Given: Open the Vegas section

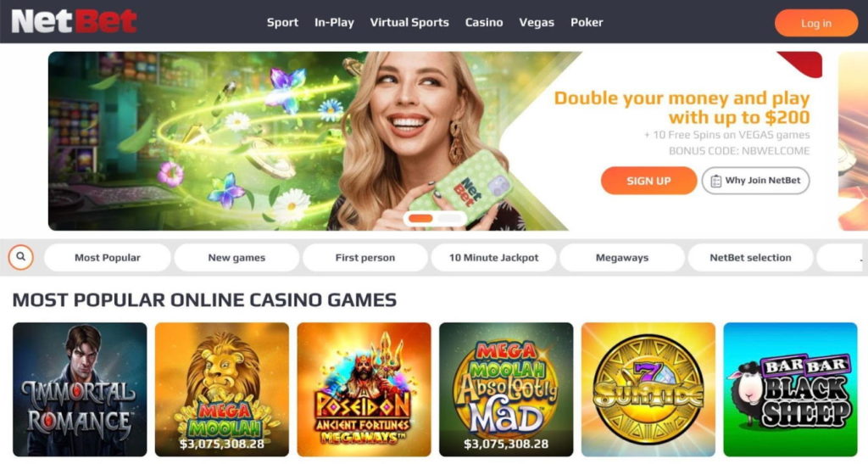Looking at the screenshot, I should pos(537,23).
